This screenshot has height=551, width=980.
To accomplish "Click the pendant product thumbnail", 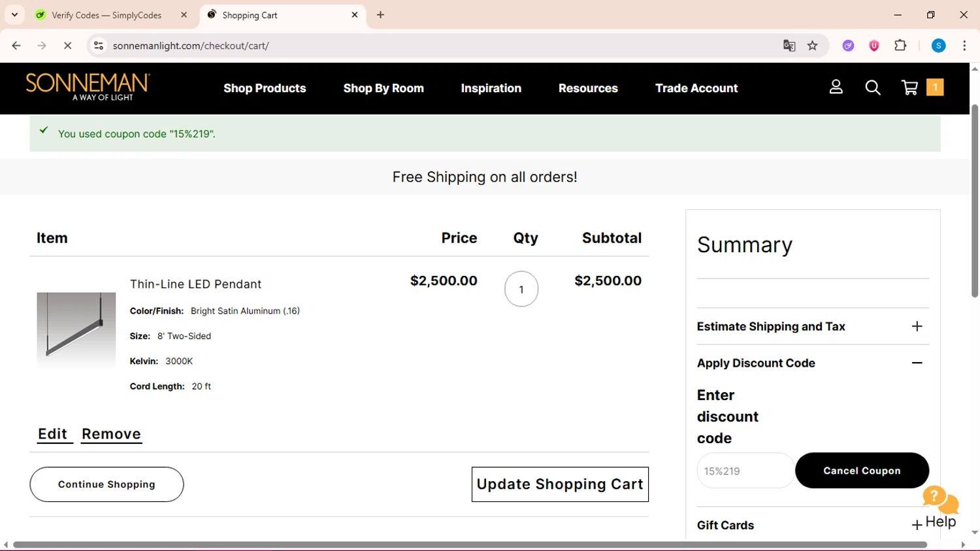I will click(76, 330).
